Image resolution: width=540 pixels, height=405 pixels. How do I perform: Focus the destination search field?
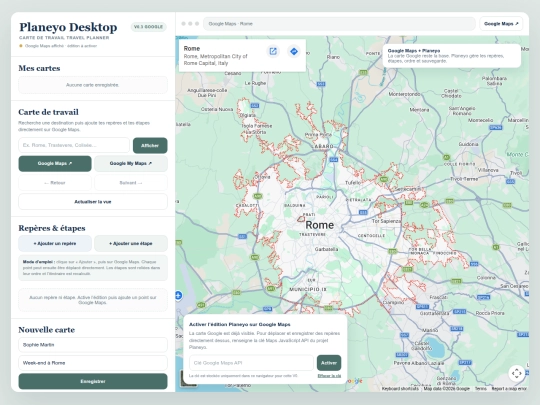[x=74, y=145]
